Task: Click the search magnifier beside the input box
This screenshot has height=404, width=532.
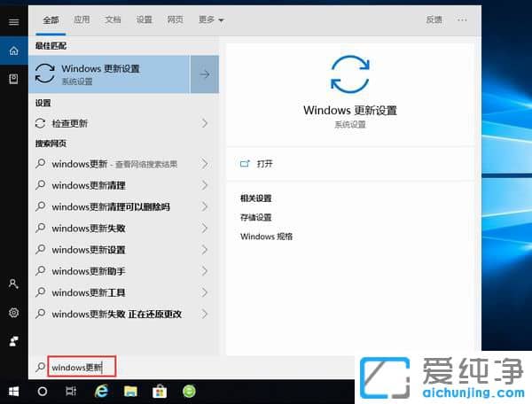Action: [x=41, y=367]
